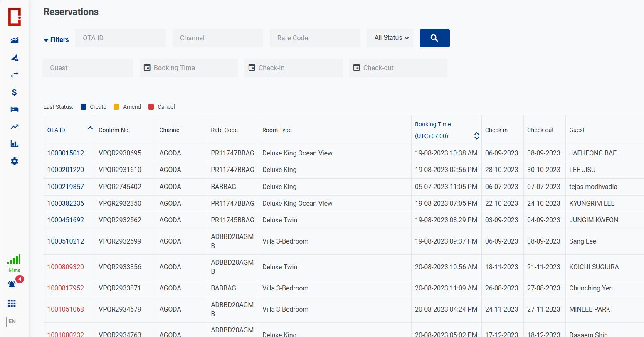
Task: Click the swap arrows sidebar icon
Action: pyautogui.click(x=15, y=75)
